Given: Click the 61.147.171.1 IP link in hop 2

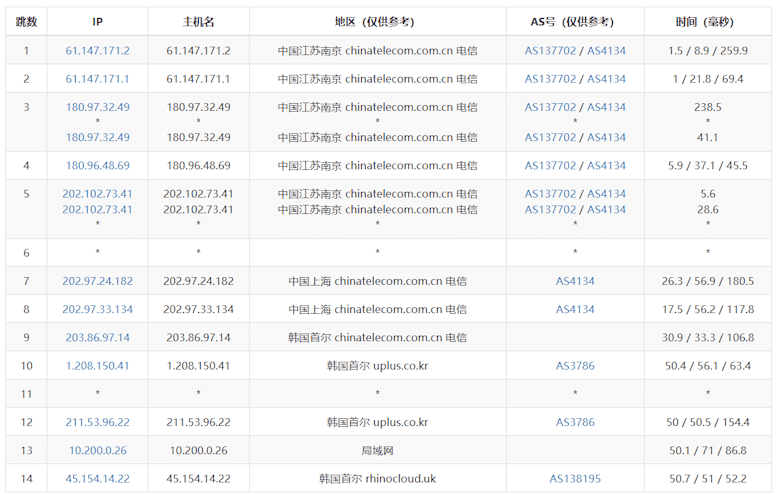Looking at the screenshot, I should click(x=97, y=78).
